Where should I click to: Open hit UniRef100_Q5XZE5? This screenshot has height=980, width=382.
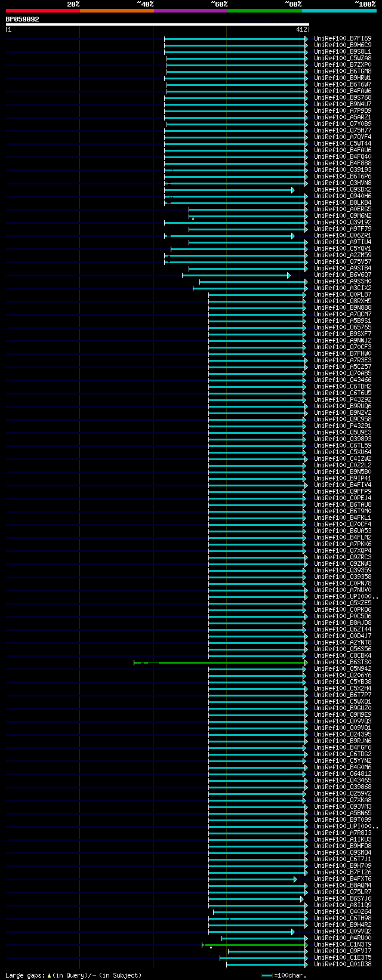(343, 603)
